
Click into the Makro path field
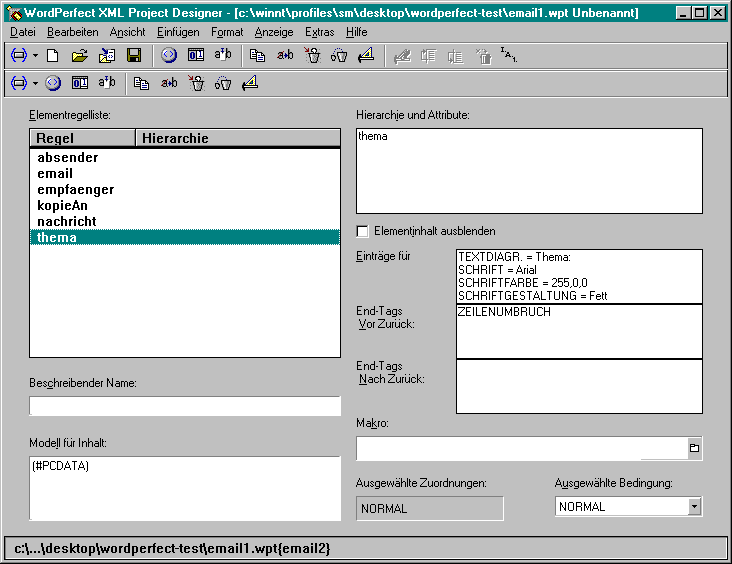521,448
